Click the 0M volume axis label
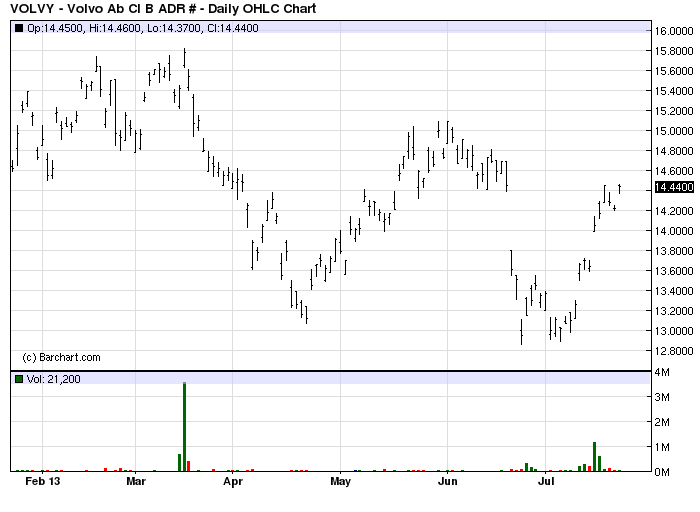 [662, 472]
